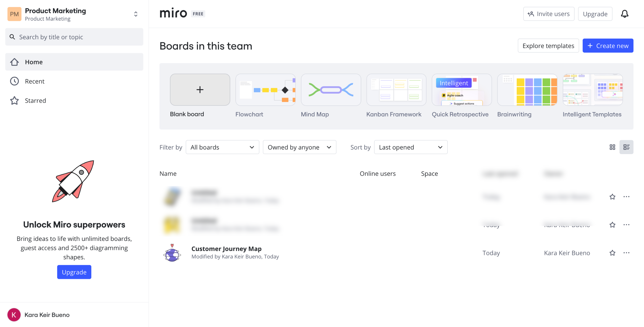The width and height of the screenshot is (644, 327).
Task: Open the Recent section
Action: [x=34, y=81]
